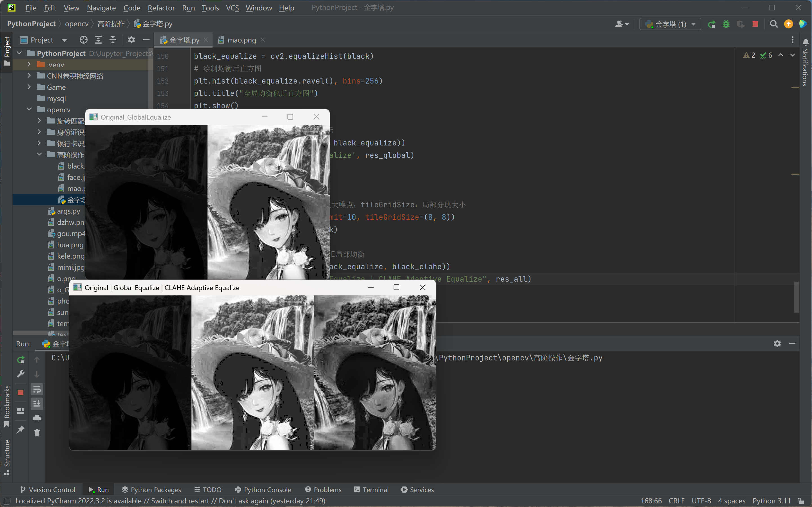
Task: Collapse the PythonProject root folder
Action: (19, 53)
